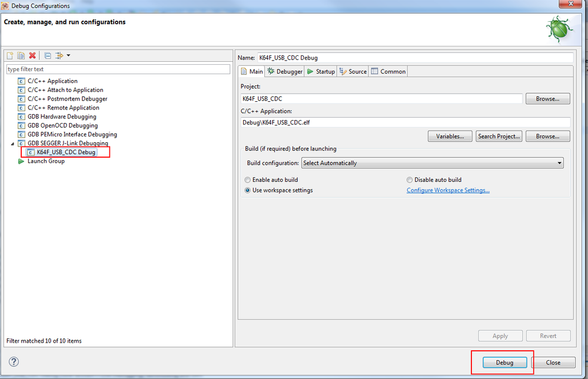Click the C/C++ Application icon
This screenshot has height=379, width=588.
(21, 81)
